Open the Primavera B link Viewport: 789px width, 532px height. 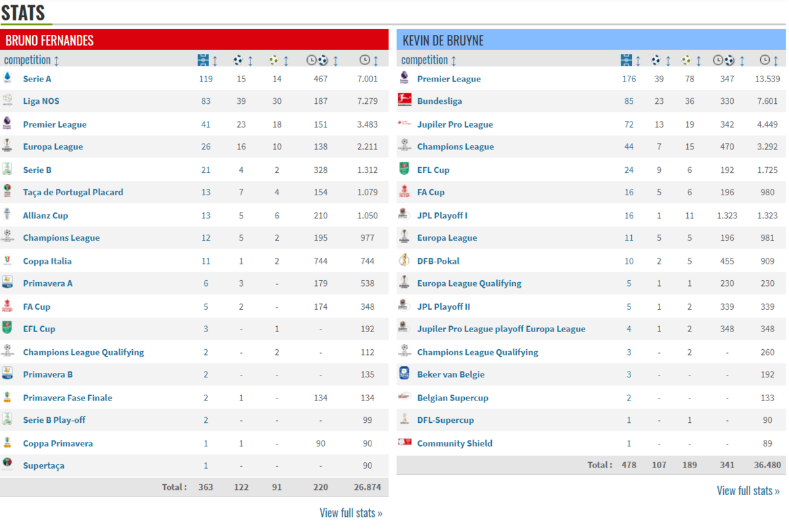[x=48, y=374]
